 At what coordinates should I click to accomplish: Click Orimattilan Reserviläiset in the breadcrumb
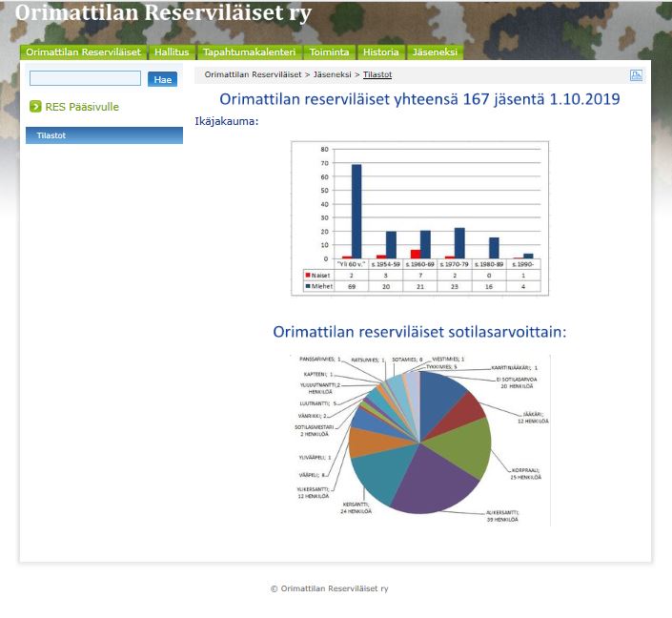coord(253,74)
